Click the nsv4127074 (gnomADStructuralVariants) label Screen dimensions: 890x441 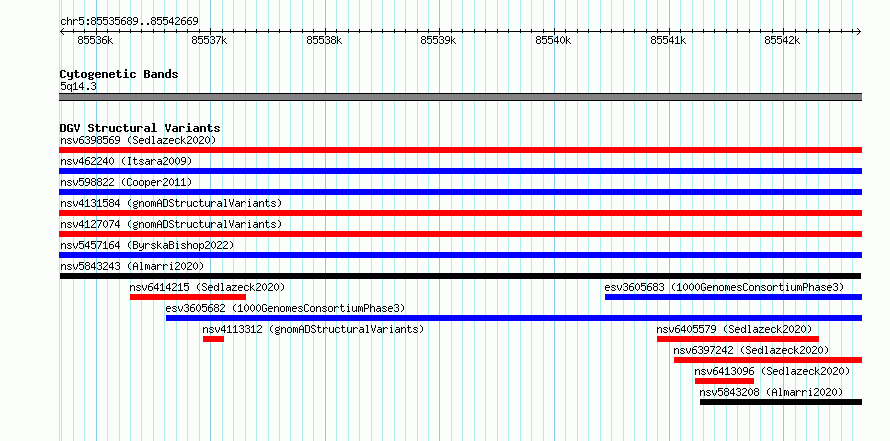pos(171,224)
